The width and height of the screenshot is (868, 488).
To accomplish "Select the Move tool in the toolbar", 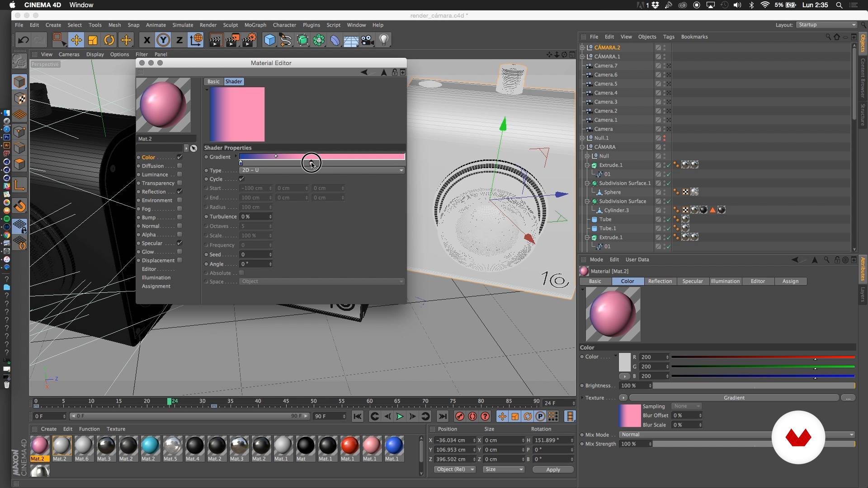I will tap(76, 40).
